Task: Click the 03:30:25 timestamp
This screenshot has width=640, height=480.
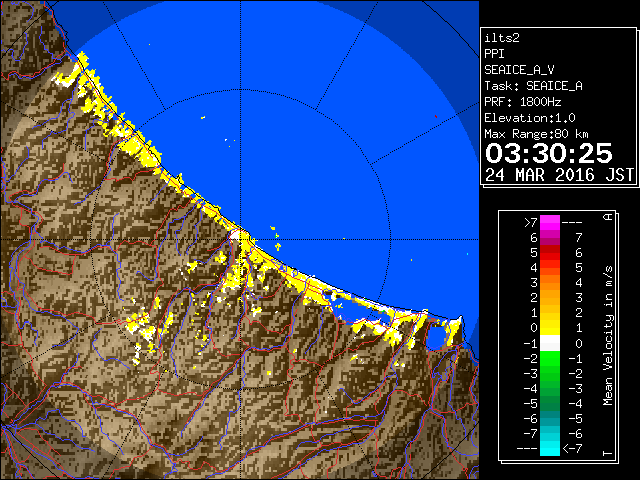Action: coord(549,153)
